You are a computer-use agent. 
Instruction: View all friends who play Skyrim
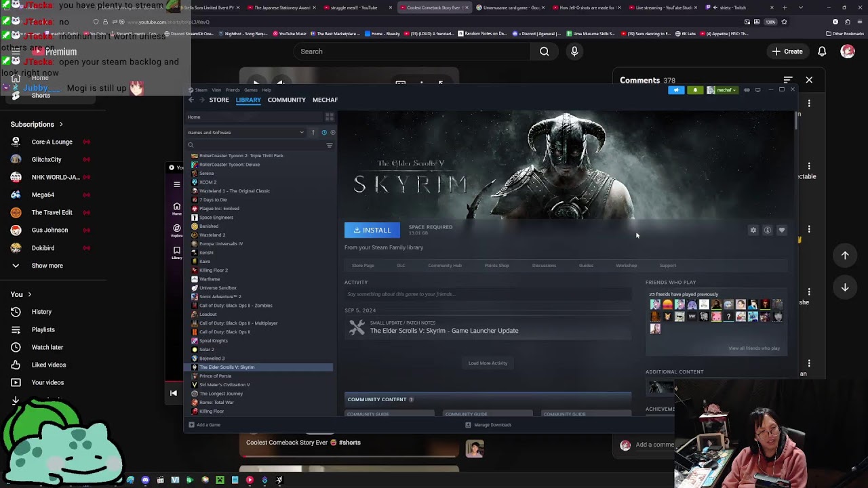click(754, 348)
